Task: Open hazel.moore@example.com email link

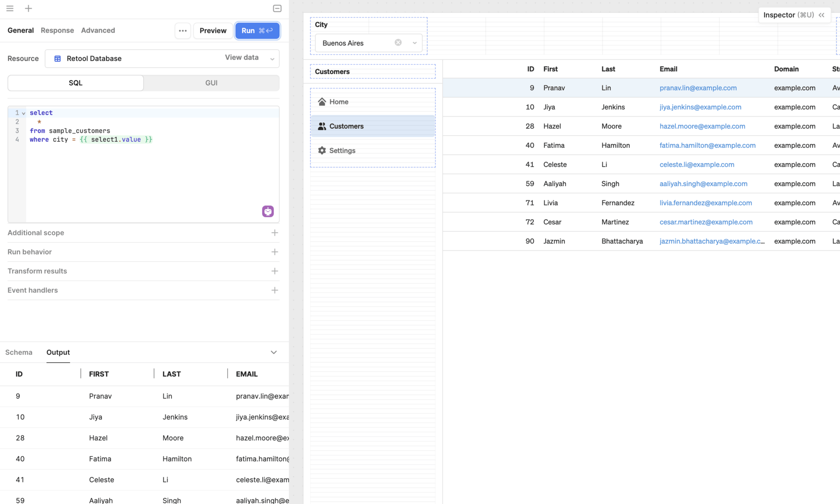Action: (x=702, y=126)
